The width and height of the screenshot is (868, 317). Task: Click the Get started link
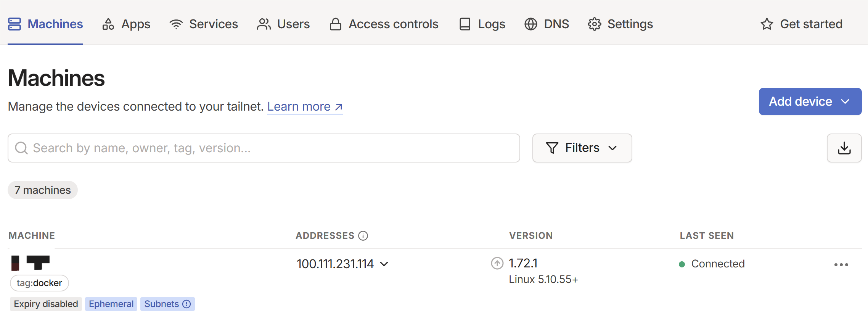(801, 24)
